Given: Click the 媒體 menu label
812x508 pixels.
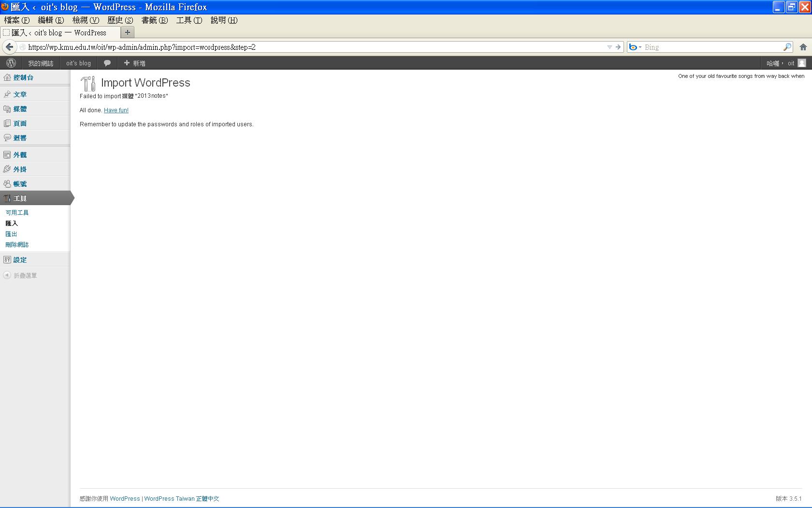Looking at the screenshot, I should pos(20,109).
